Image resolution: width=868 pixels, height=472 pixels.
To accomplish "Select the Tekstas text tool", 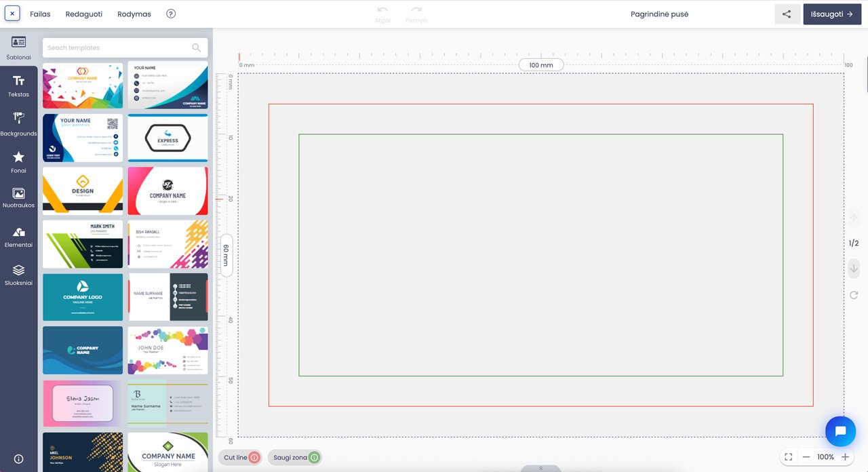I will click(x=19, y=86).
